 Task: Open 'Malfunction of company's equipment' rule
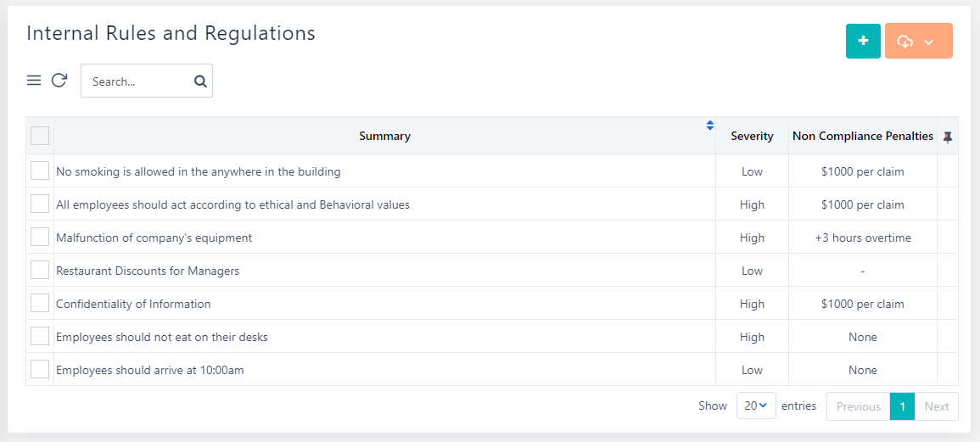pos(154,238)
